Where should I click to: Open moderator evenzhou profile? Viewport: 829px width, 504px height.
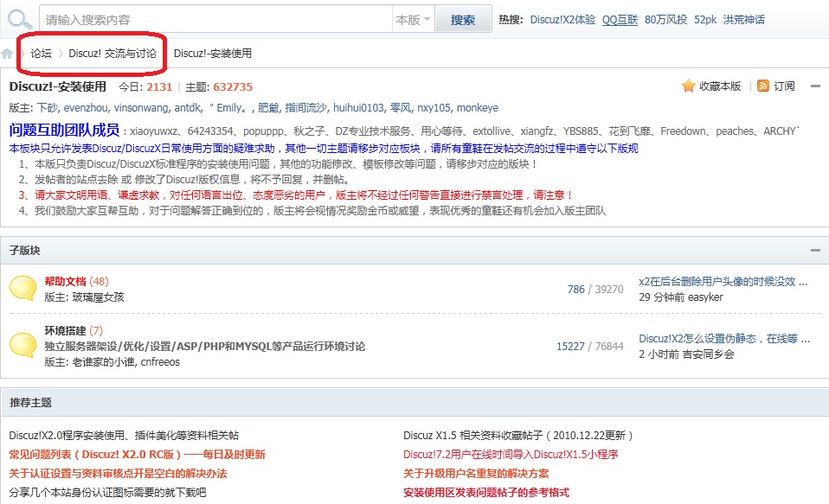pos(86,108)
